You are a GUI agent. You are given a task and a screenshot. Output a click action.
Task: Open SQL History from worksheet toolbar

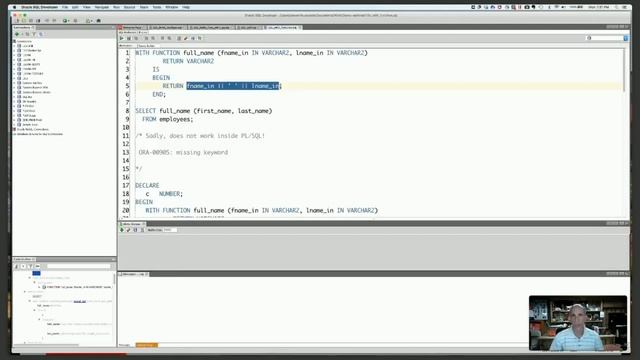pos(200,38)
